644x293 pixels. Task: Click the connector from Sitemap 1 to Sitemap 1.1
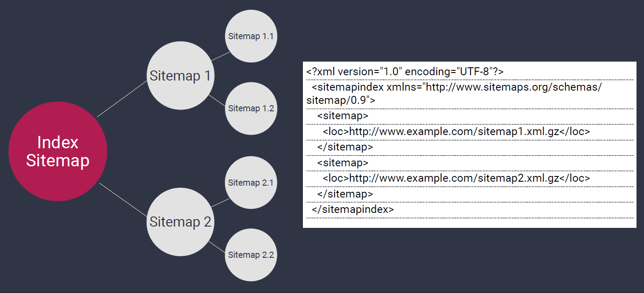click(x=221, y=56)
